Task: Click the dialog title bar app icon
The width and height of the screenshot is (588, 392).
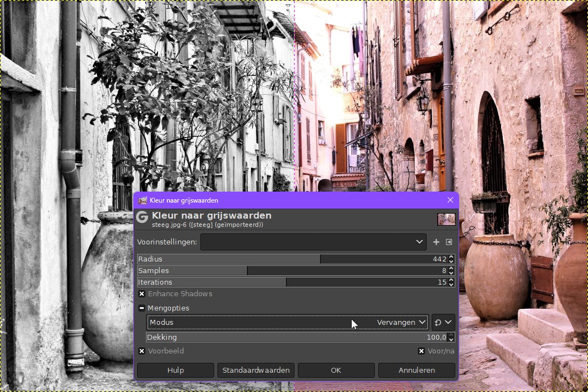Action: tap(143, 200)
